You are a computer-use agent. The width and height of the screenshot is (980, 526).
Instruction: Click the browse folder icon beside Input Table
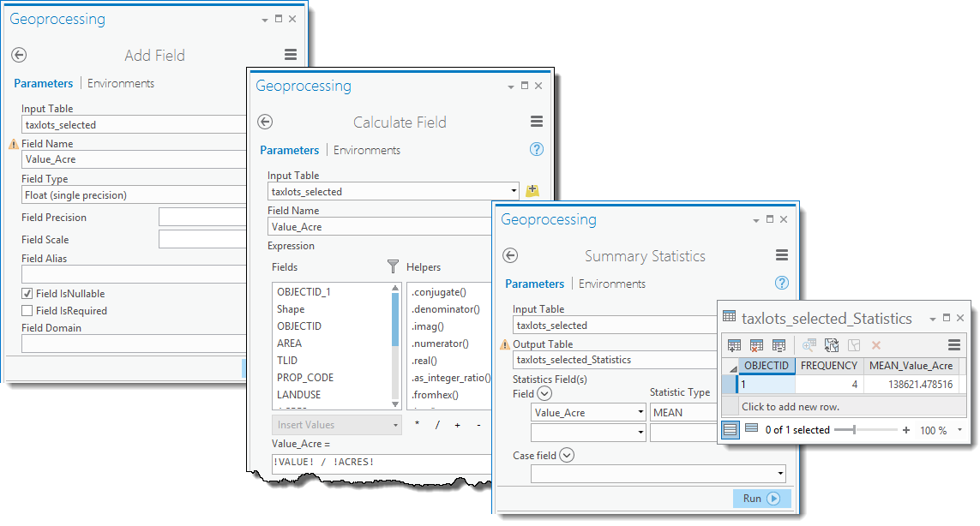pyautogui.click(x=532, y=191)
